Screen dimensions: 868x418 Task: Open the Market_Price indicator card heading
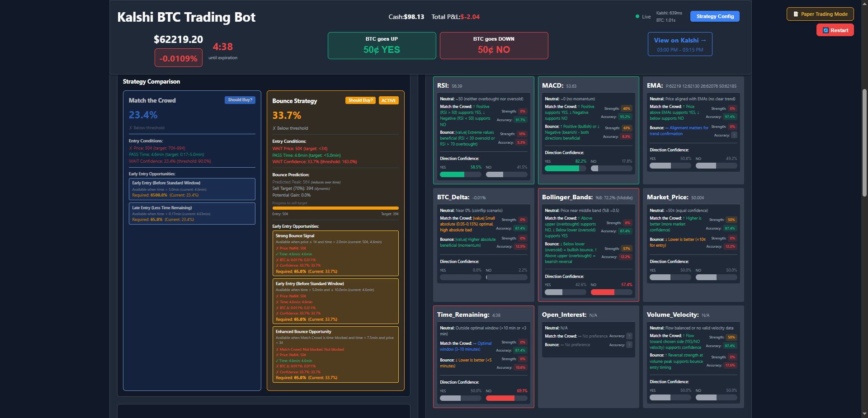668,197
